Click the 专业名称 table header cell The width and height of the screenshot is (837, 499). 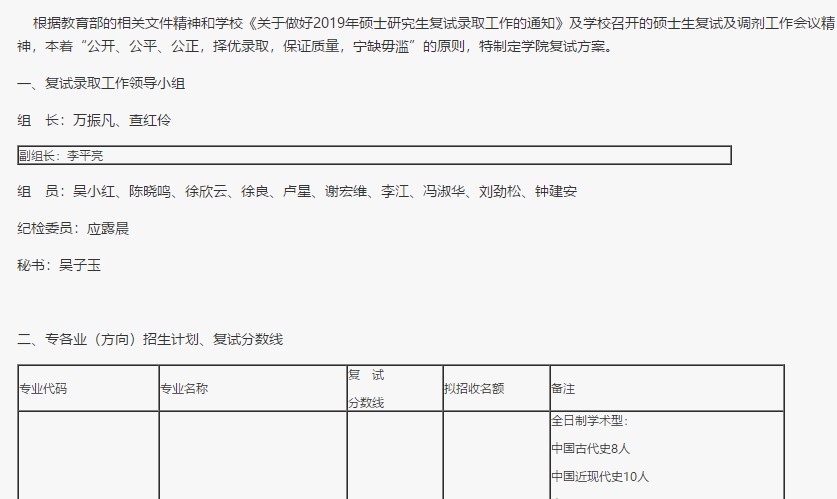[x=184, y=388]
